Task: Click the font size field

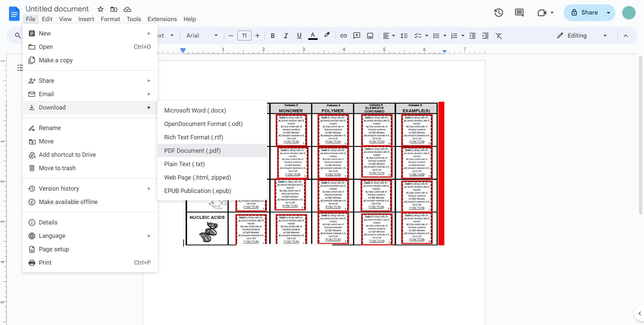Action: point(244,36)
